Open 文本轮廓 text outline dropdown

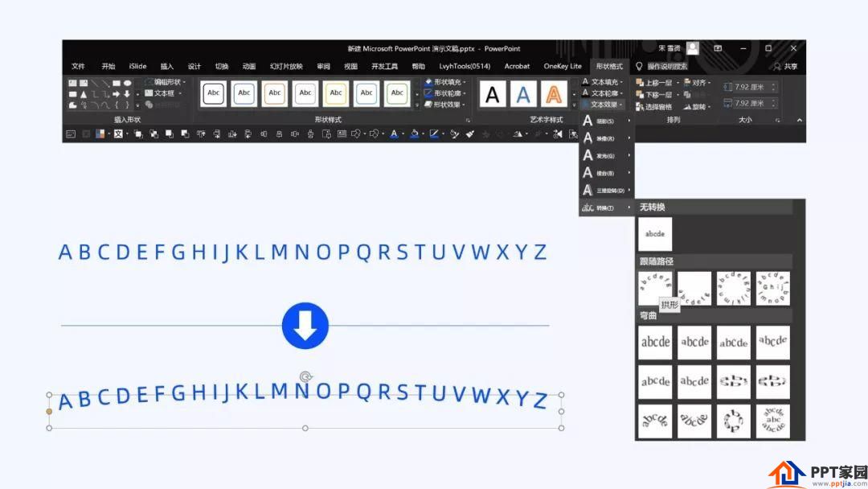[603, 93]
